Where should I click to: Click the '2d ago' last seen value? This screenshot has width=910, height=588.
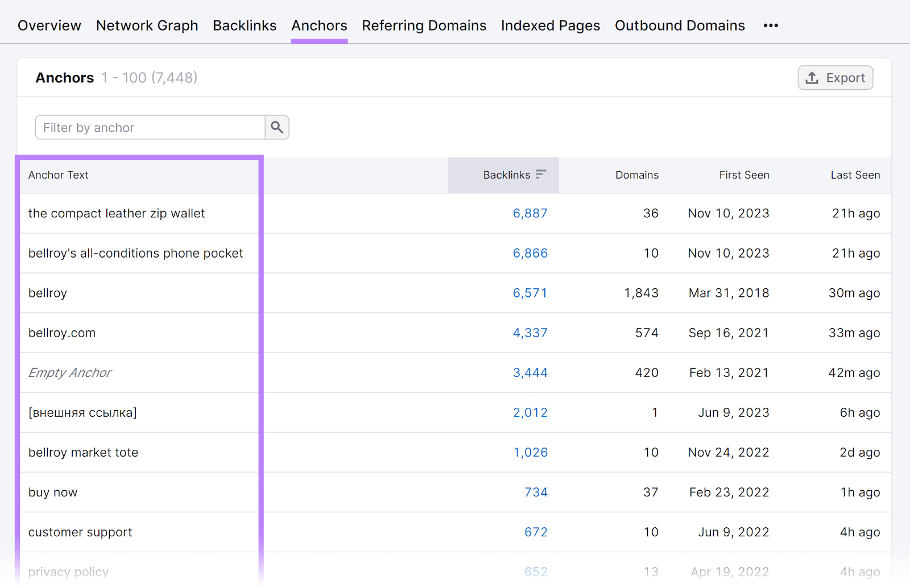click(x=860, y=452)
